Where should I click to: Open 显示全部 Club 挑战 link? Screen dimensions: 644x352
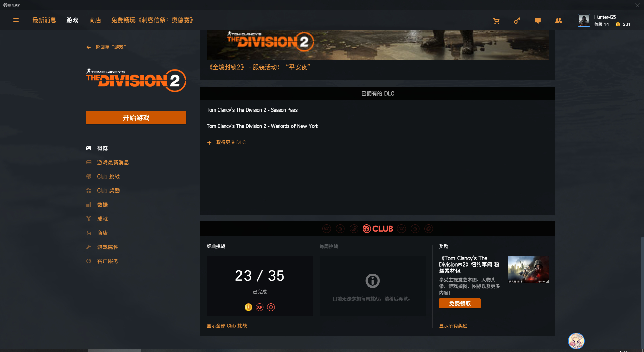(227, 326)
